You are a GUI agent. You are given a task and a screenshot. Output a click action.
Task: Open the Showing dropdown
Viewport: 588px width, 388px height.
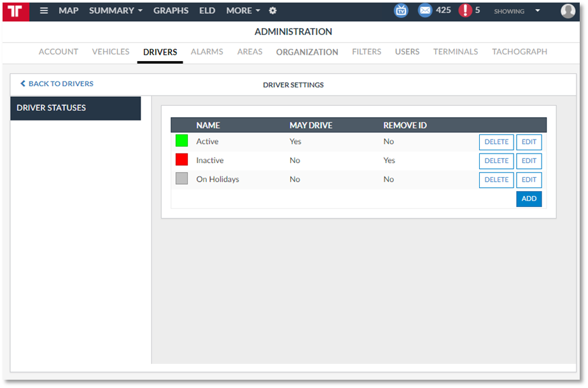(517, 11)
